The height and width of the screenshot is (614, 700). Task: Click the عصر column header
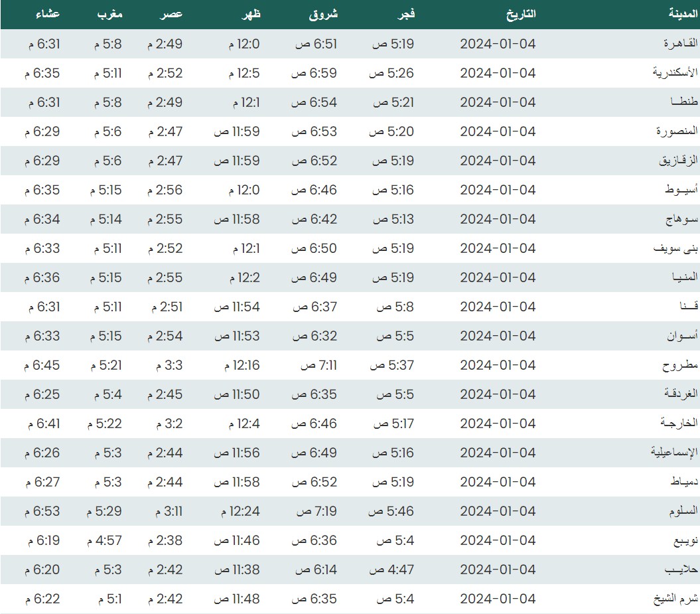click(173, 14)
